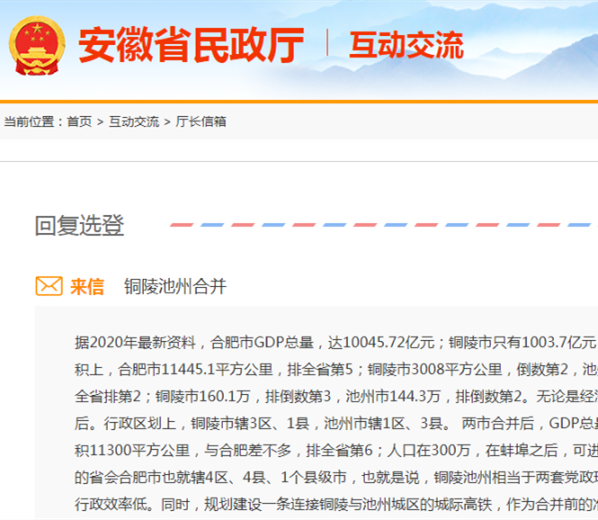Click the line beginning 的省会合肥市也就辖4区
Viewport: 598px width, 520px height.
336,477
